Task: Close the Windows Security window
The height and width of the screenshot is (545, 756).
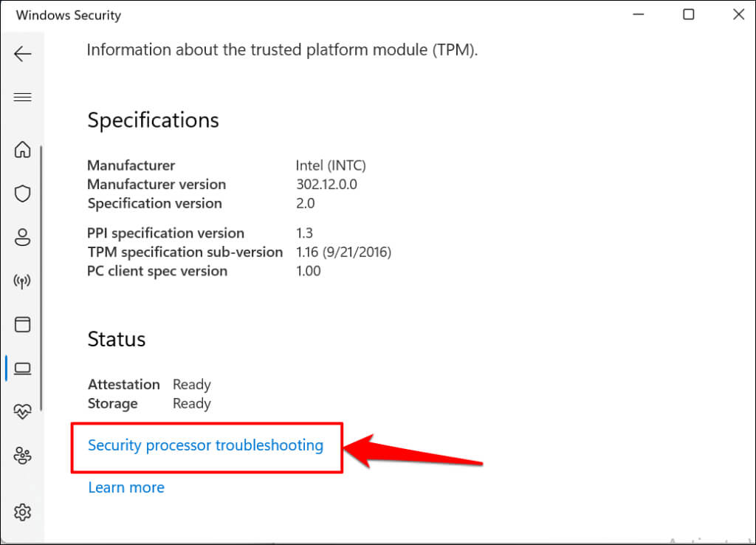Action: tap(738, 15)
